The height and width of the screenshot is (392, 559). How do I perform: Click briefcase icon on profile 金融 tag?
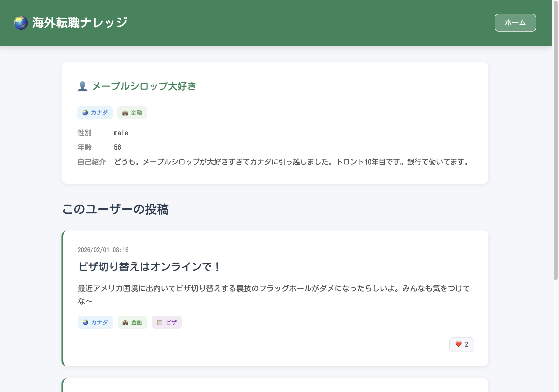[125, 113]
